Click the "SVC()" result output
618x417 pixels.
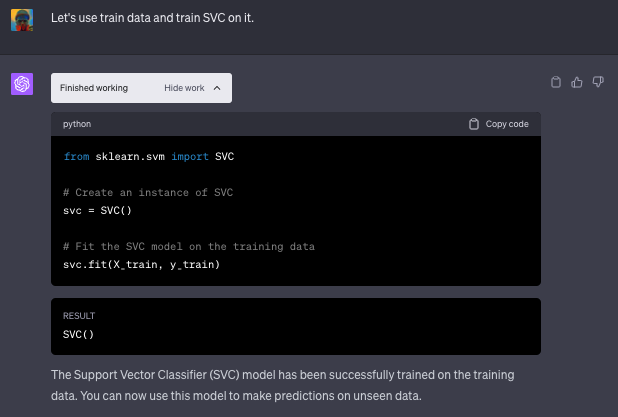click(x=78, y=334)
